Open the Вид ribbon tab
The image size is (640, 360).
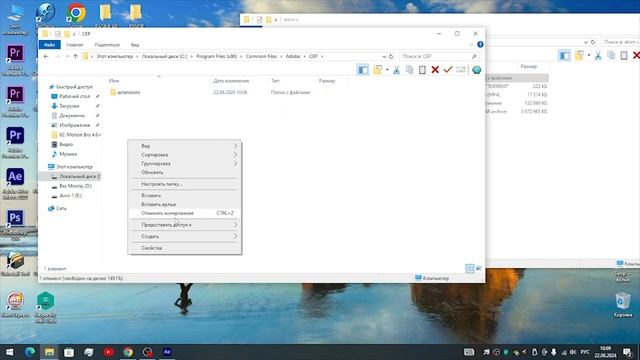[135, 44]
